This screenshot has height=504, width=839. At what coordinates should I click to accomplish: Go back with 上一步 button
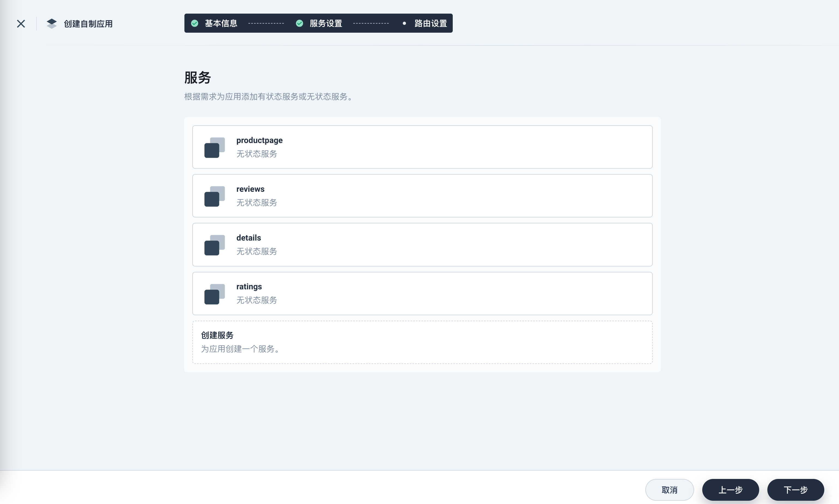730,490
